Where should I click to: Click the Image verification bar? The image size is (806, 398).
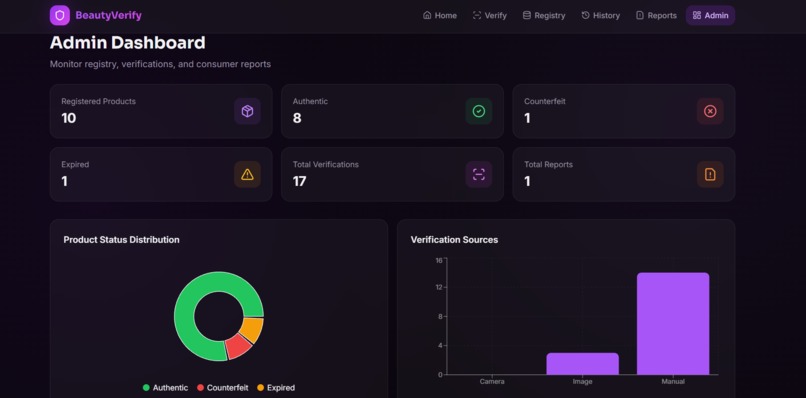pos(582,364)
